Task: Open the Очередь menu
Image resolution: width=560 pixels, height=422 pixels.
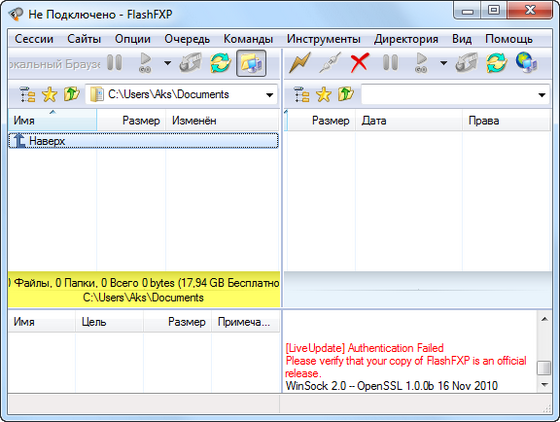Action: (187, 39)
